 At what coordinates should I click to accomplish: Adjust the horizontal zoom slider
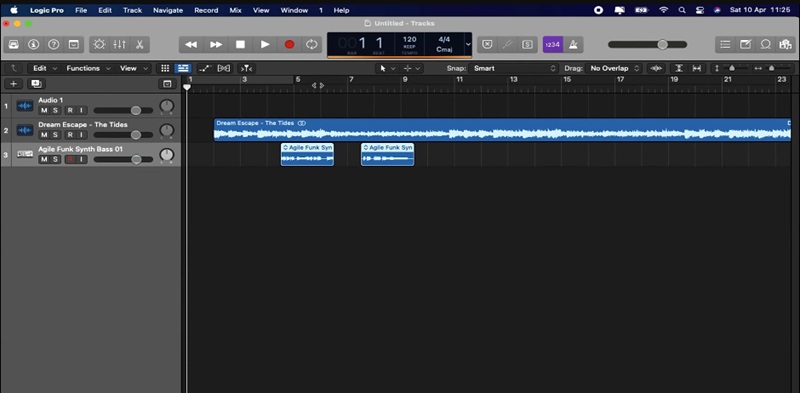[772, 68]
